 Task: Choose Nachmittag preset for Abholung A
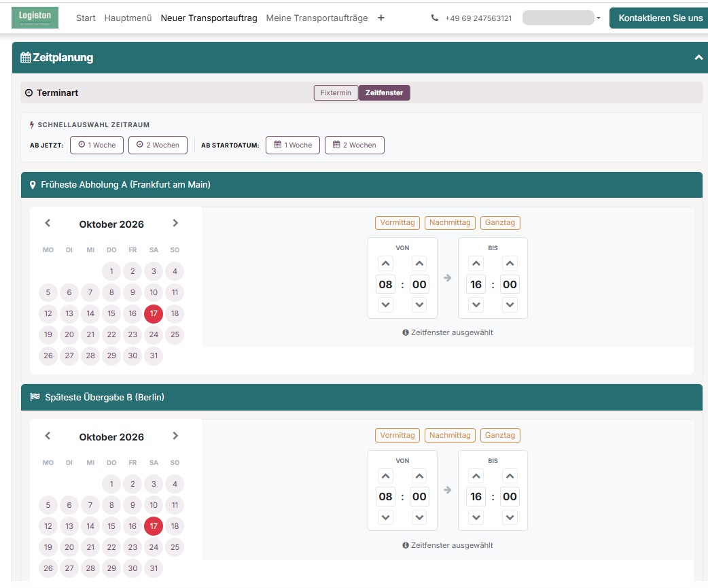450,223
